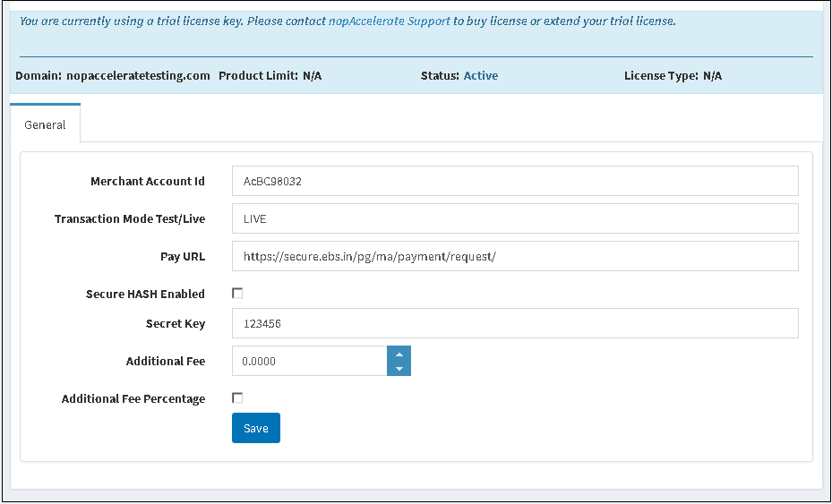The width and height of the screenshot is (832, 504).
Task: Click the Active status text
Action: [x=481, y=76]
